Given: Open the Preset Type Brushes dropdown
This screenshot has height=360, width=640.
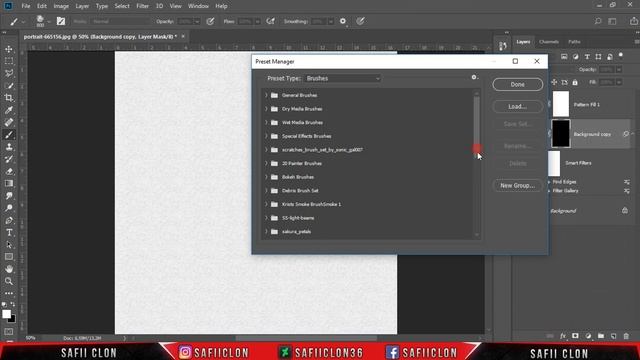Looking at the screenshot, I should [343, 78].
